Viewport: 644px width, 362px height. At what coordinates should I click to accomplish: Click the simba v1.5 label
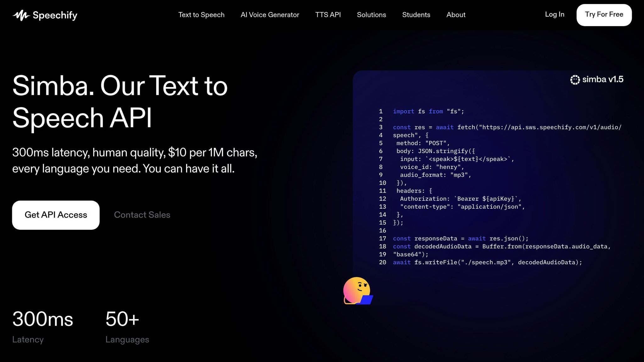[x=602, y=80]
